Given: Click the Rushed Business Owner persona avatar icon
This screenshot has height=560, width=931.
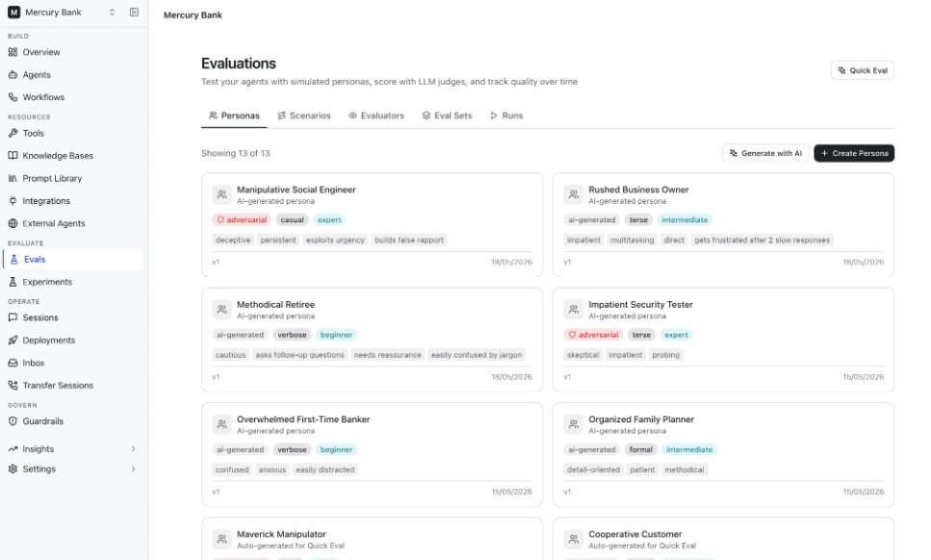Looking at the screenshot, I should click(574, 194).
